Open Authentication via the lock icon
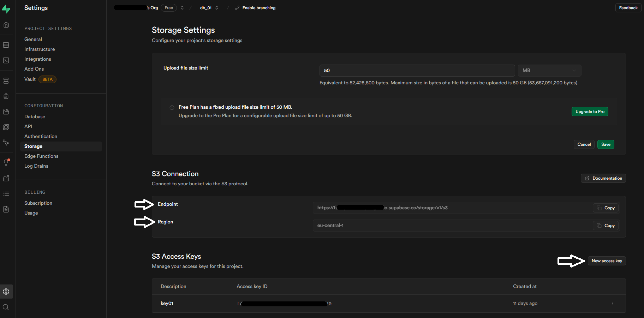The height and width of the screenshot is (318, 644). pyautogui.click(x=6, y=96)
